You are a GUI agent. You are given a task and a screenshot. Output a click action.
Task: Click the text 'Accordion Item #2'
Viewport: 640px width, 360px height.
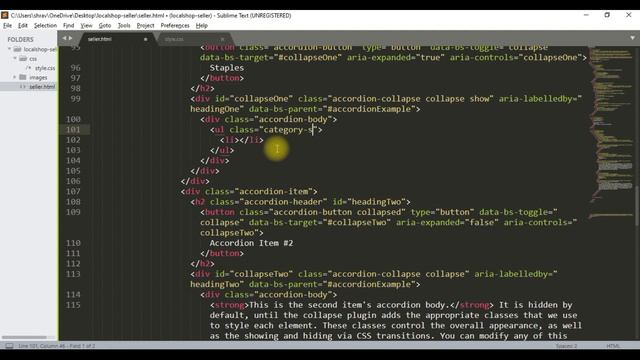(x=251, y=243)
